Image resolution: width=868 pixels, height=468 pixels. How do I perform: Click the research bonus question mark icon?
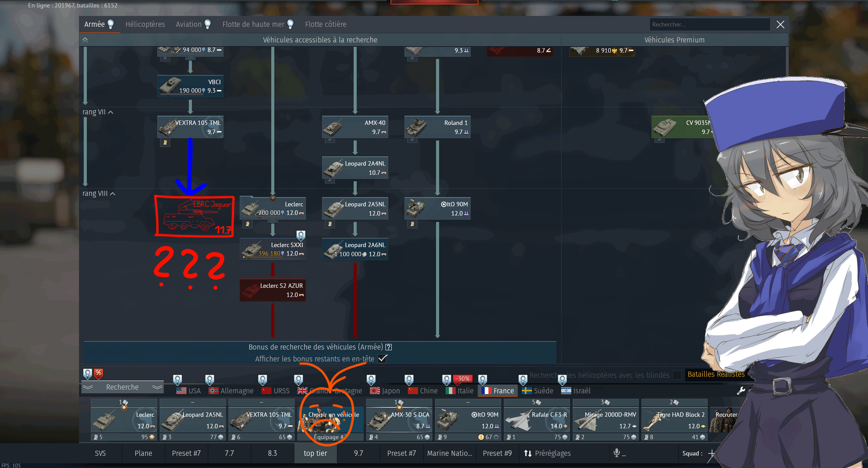(389, 347)
